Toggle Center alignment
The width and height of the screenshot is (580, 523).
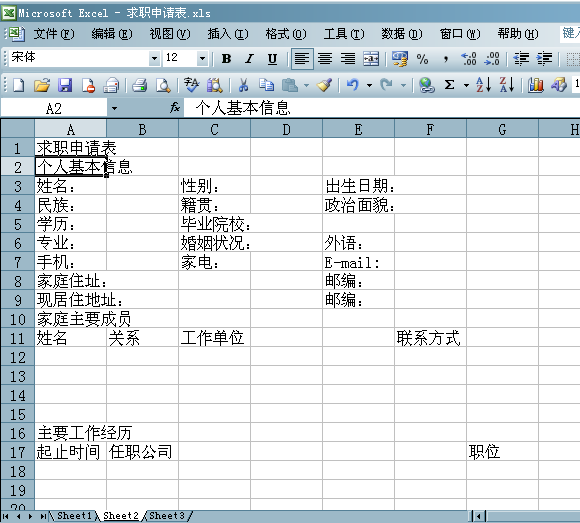pyautogui.click(x=325, y=59)
